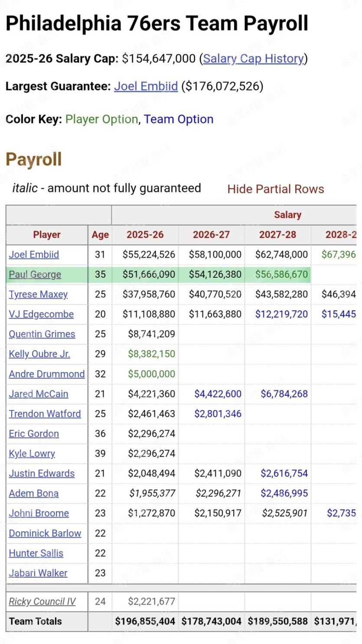362x644 pixels.
Task: Open Kyle Lowry player link
Action: pos(32,454)
